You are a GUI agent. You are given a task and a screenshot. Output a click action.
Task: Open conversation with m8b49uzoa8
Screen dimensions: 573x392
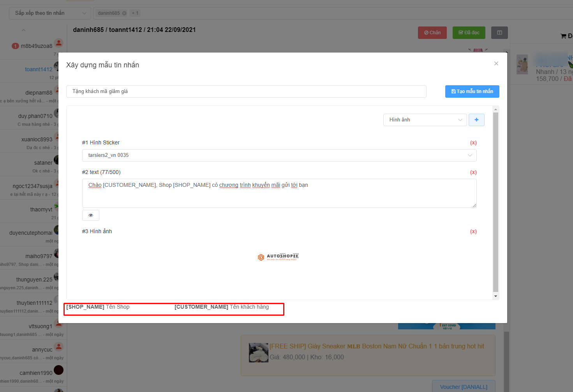tap(33, 48)
